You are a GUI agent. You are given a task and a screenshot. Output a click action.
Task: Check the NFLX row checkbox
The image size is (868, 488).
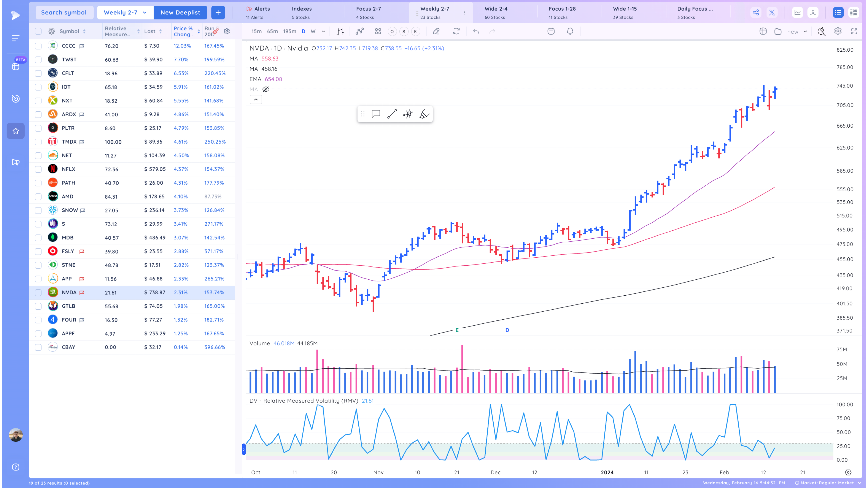[x=38, y=169]
